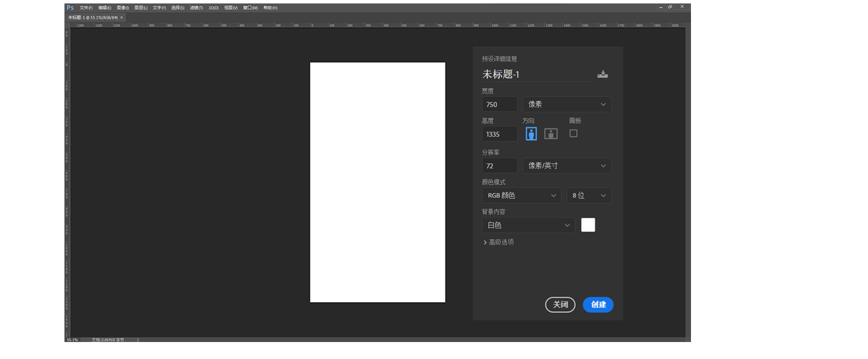The width and height of the screenshot is (868, 359).
Task: Click the save document preset icon
Action: click(x=602, y=75)
